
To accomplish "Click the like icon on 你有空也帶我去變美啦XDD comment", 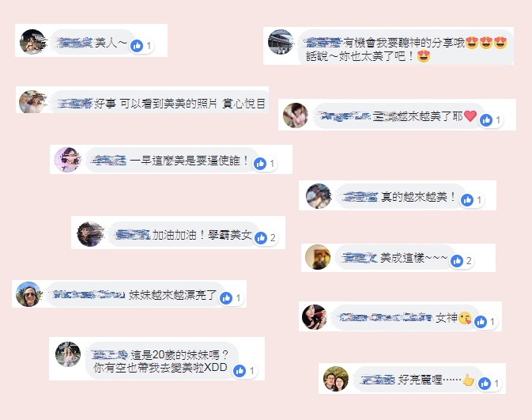I will [x=240, y=371].
